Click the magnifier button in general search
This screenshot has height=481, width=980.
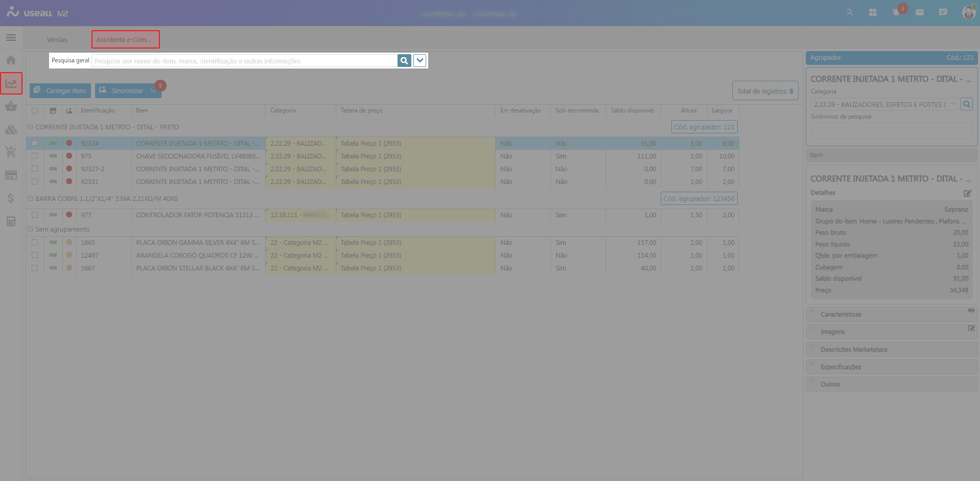(x=404, y=61)
